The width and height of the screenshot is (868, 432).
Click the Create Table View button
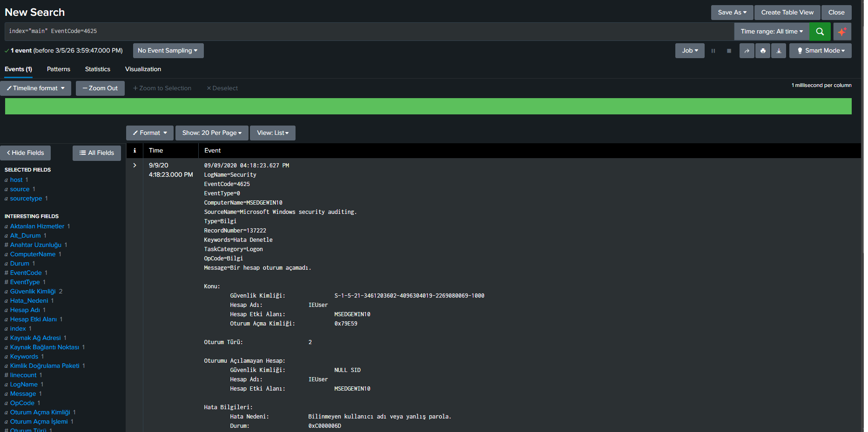[x=787, y=13]
